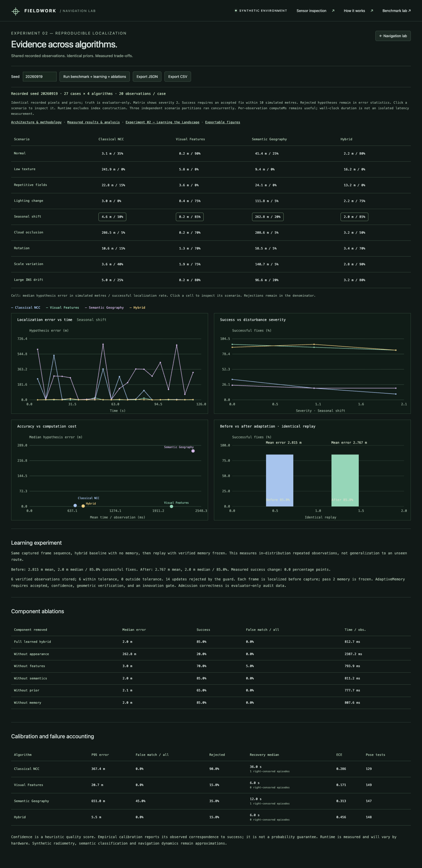Screen dimensions: 422x868
Task: Click the Hybrid entry in the chart legend
Action: [x=137, y=308]
